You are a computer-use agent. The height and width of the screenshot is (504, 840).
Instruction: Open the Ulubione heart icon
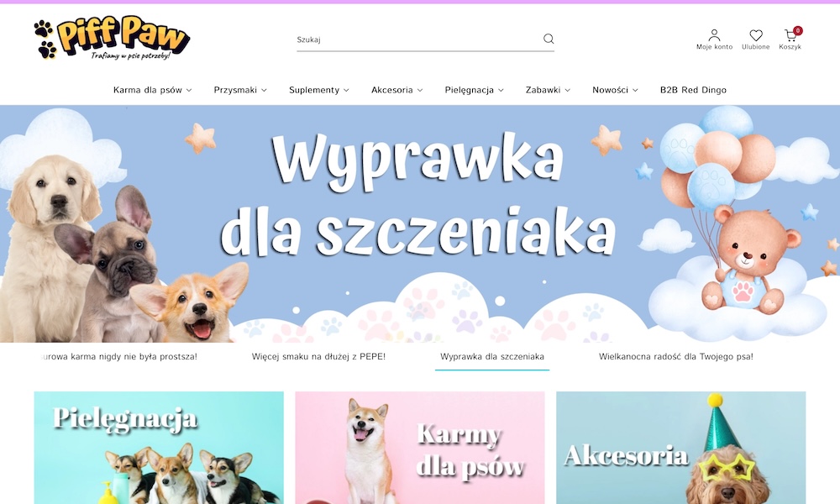click(x=755, y=39)
